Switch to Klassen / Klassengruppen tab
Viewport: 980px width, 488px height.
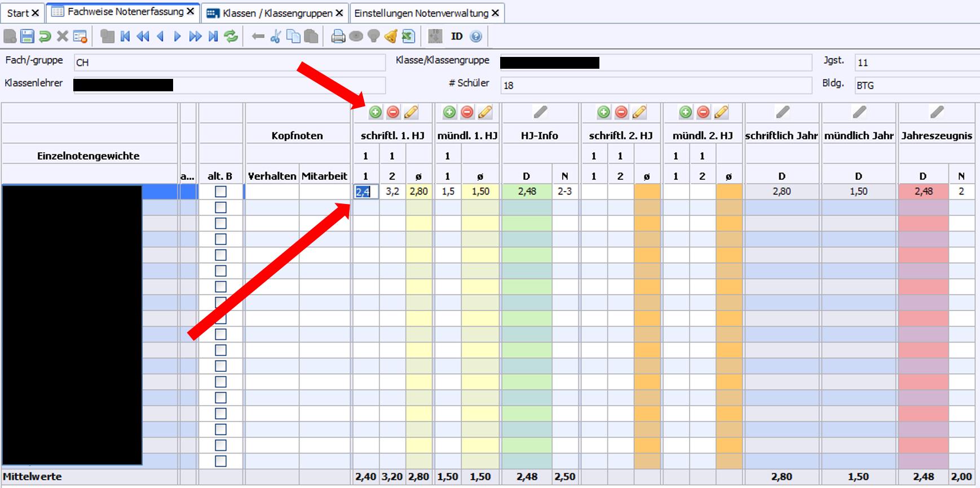click(277, 13)
